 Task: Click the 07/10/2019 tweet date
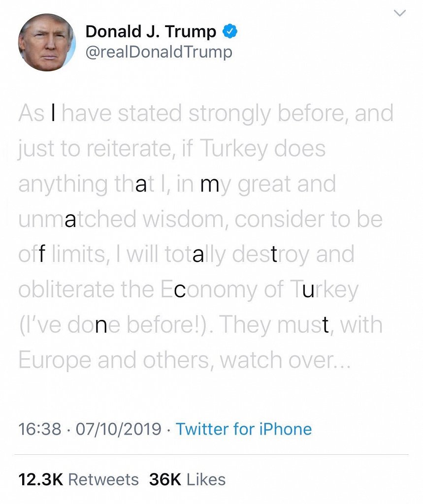(x=119, y=429)
